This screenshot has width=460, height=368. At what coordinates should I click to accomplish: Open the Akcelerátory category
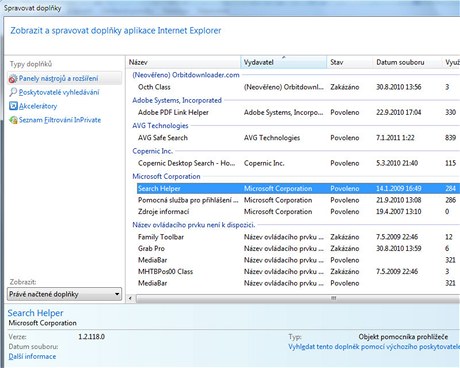point(38,106)
